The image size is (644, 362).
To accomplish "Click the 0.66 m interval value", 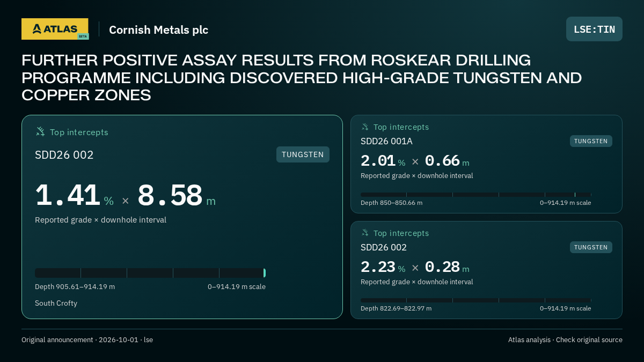I will [447, 161].
